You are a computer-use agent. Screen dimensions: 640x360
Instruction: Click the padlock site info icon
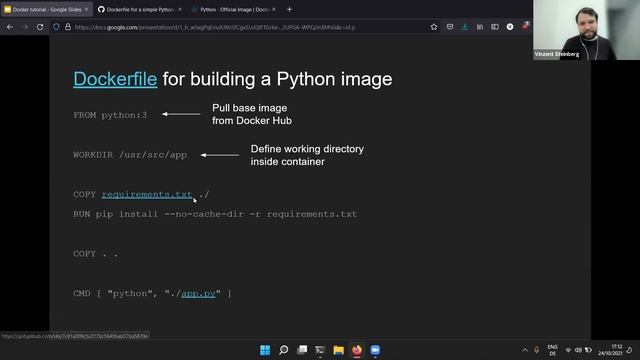(68, 27)
